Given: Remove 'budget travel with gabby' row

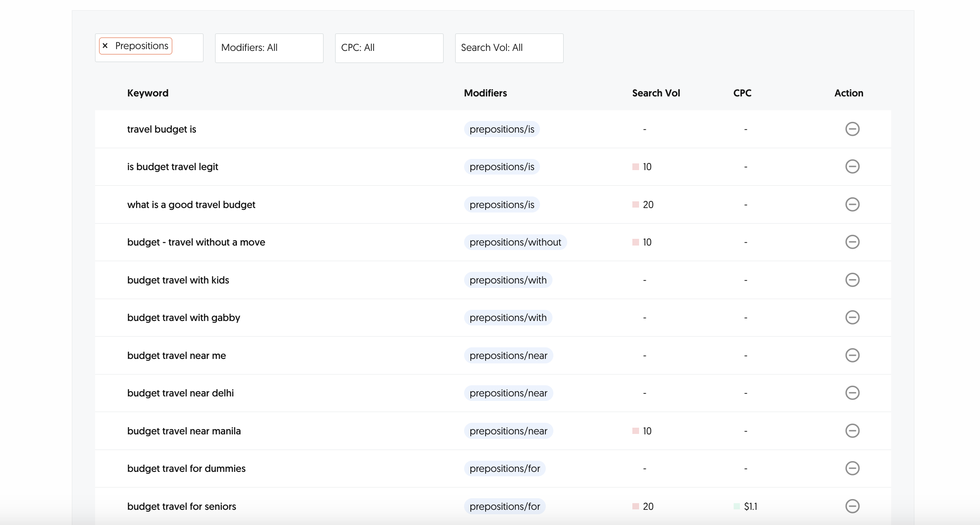Looking at the screenshot, I should pyautogui.click(x=852, y=317).
